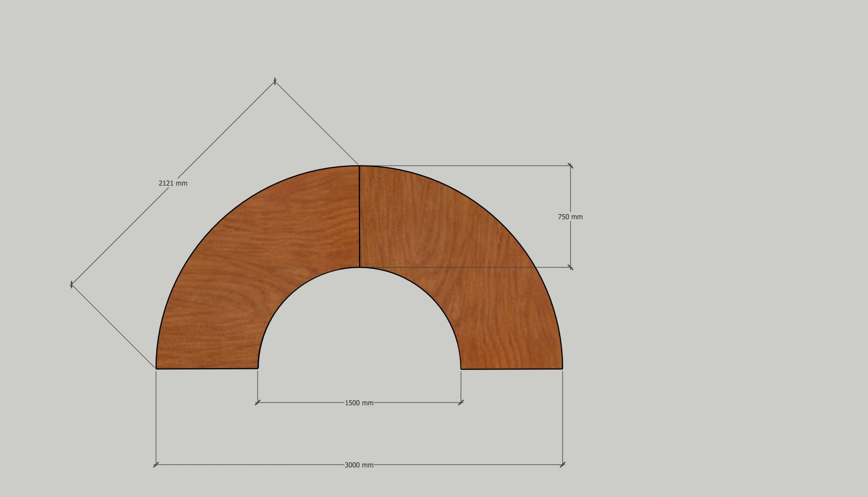Click lower tick of 750 mm dimension

click(570, 267)
